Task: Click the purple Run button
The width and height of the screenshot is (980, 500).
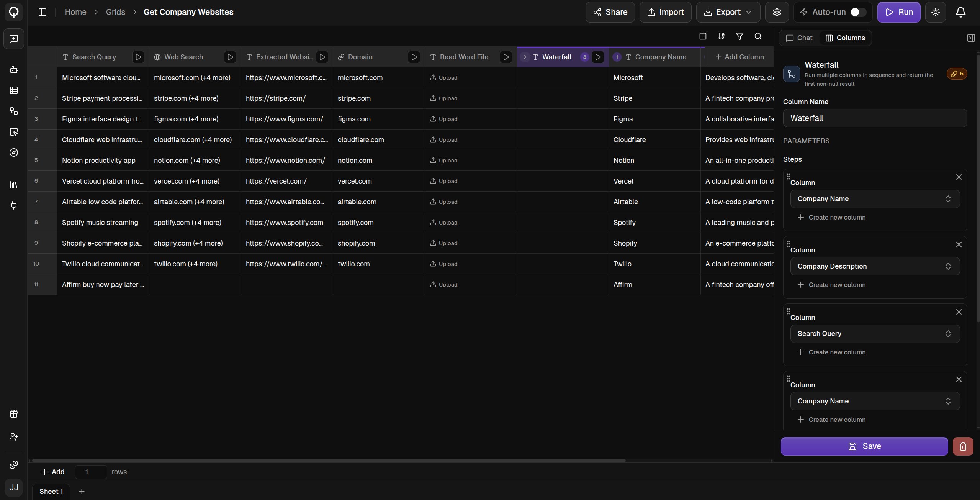Action: [x=898, y=12]
